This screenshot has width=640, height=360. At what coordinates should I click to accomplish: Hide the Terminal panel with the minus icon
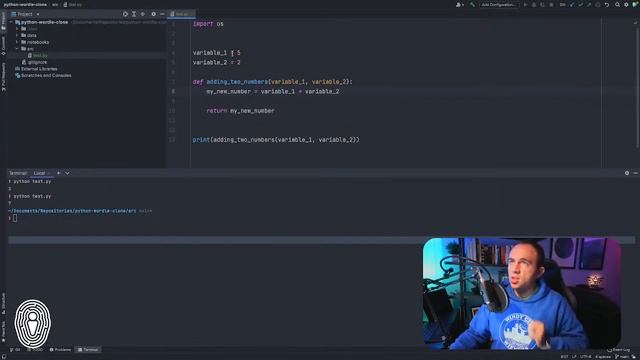[636, 173]
